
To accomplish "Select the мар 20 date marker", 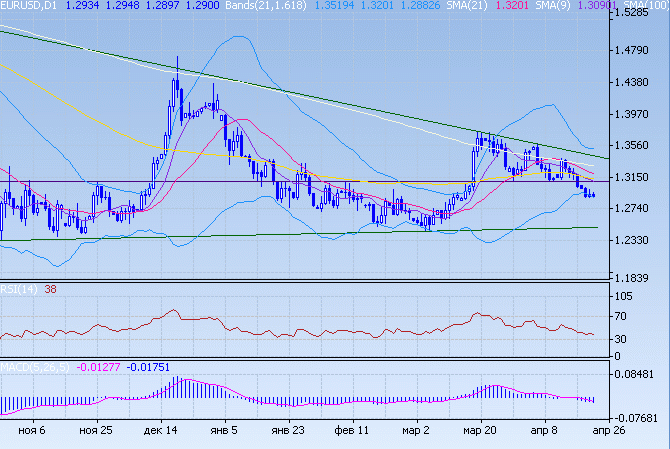I will [479, 430].
